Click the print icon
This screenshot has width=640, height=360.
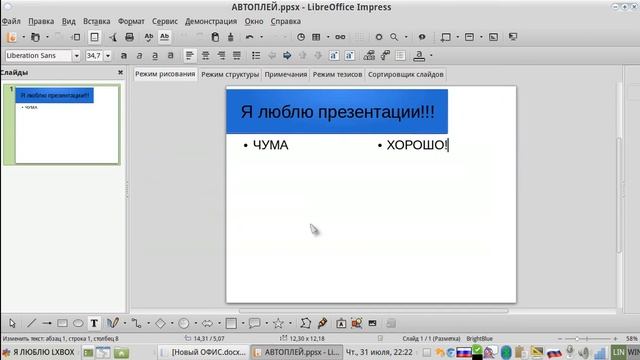click(129, 37)
